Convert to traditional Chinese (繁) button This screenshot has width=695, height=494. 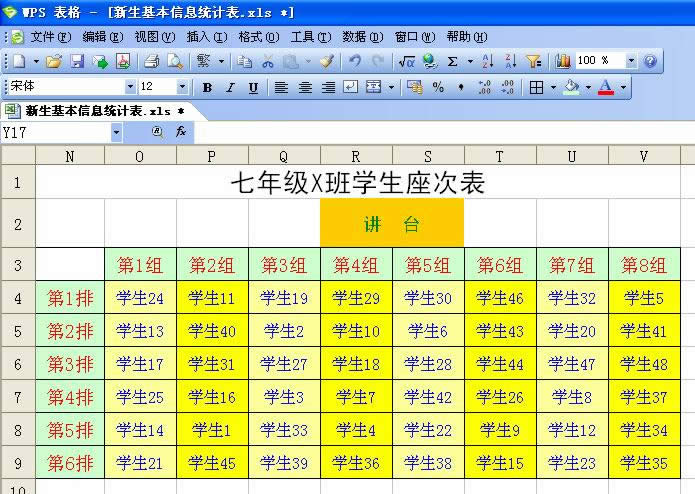click(204, 61)
